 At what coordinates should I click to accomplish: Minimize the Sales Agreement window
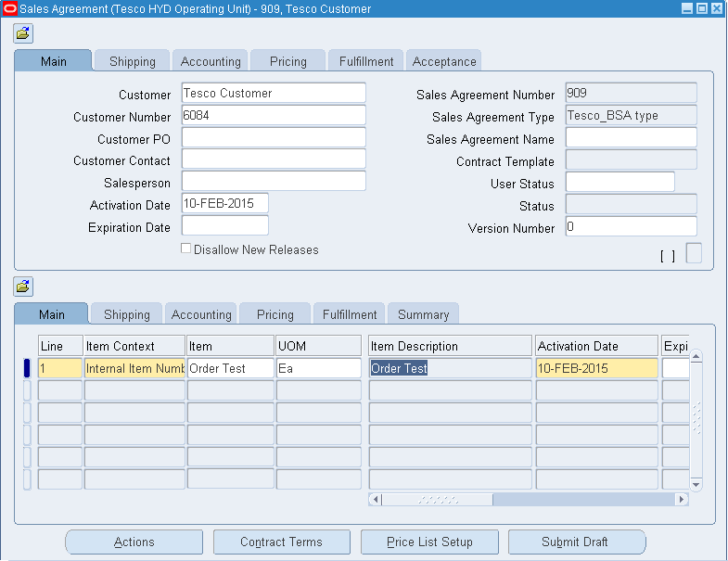click(687, 8)
